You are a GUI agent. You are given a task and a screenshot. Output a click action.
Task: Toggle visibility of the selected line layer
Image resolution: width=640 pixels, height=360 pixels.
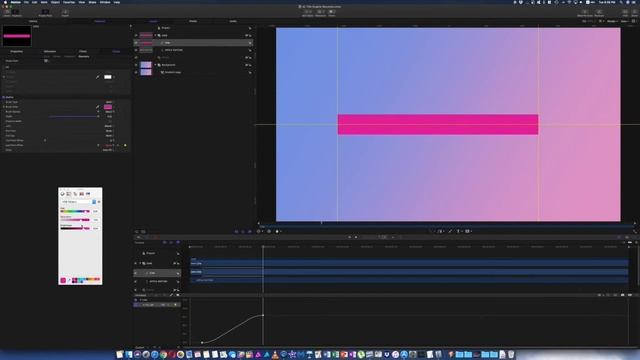point(136,43)
